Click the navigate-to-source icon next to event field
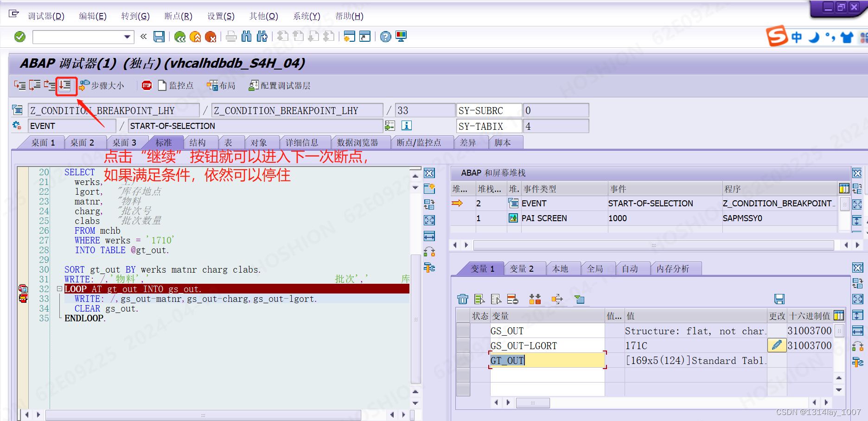Screen dimensions: 868x421 point(390,126)
